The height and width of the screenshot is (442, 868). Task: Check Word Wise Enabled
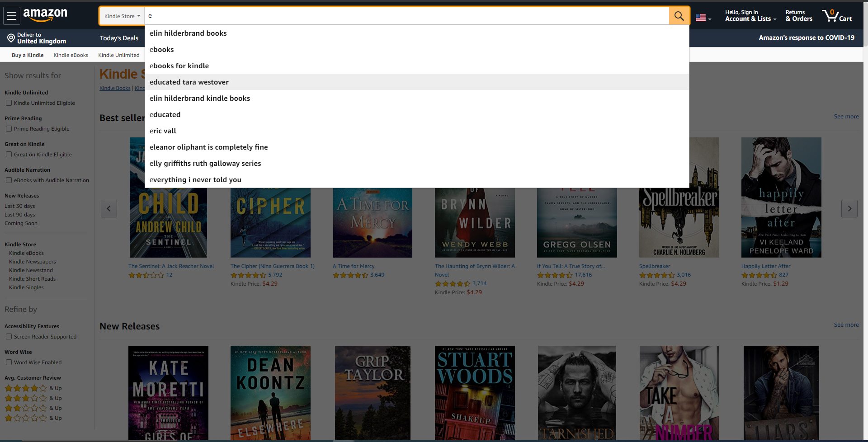tap(9, 362)
